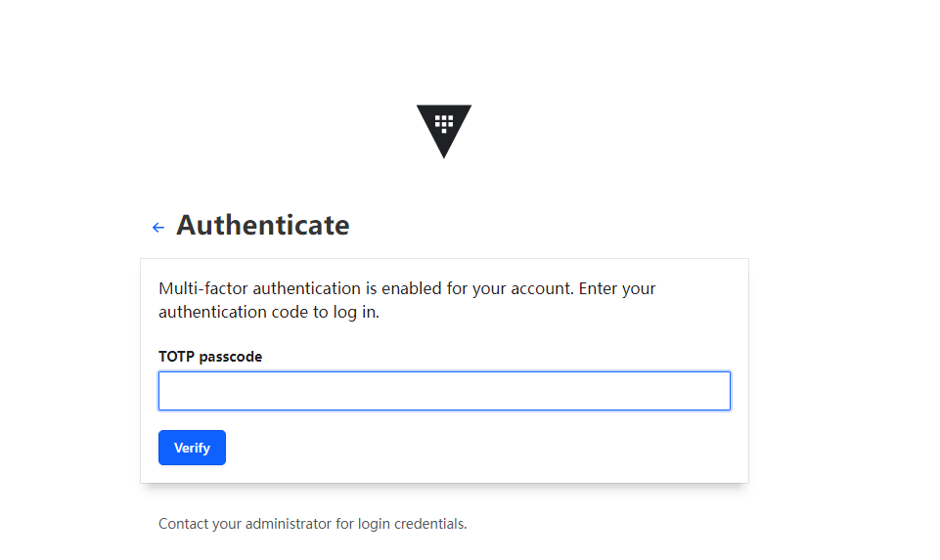Viewport: 940px width, 560px height.
Task: Click the HashiCorp Vault emblem at top
Action: pyautogui.click(x=444, y=131)
